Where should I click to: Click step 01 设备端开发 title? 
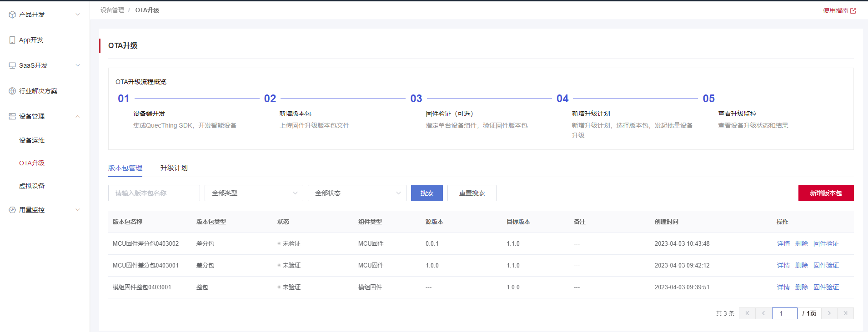[x=149, y=114]
